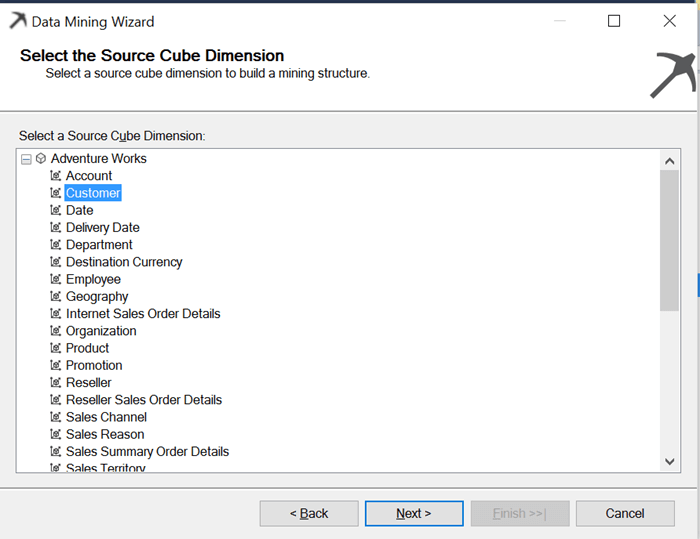This screenshot has width=700, height=539.
Task: Select the Account dimension
Action: coord(89,175)
